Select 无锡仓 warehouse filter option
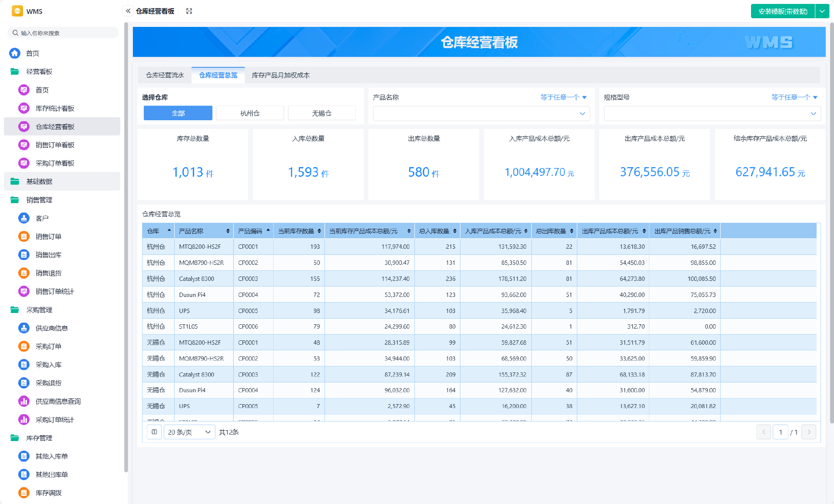The width and height of the screenshot is (834, 504). pos(321,113)
